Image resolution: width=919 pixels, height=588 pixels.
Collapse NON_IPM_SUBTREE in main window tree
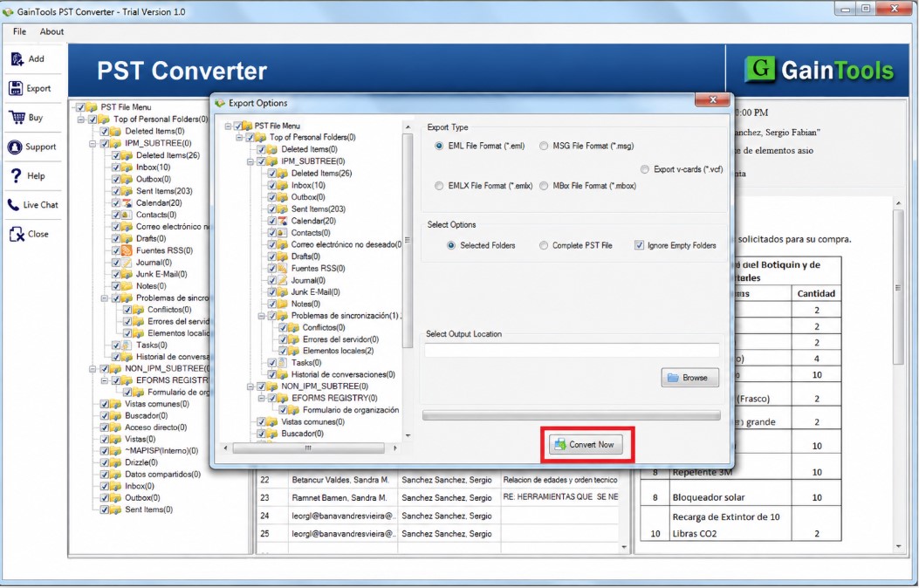tap(93, 369)
